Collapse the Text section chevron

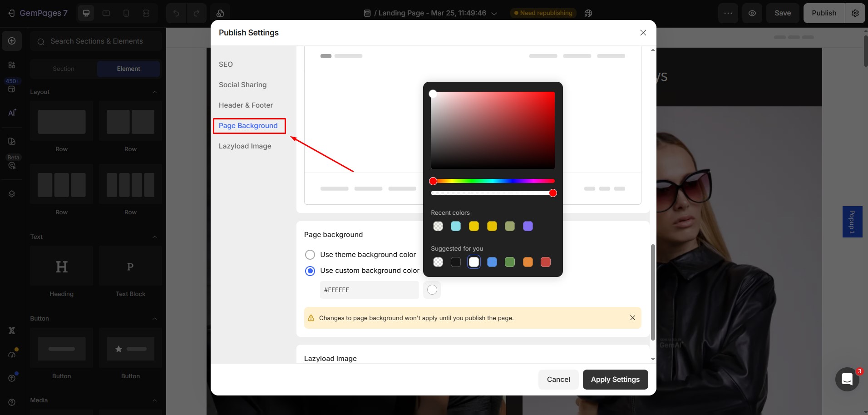point(155,237)
